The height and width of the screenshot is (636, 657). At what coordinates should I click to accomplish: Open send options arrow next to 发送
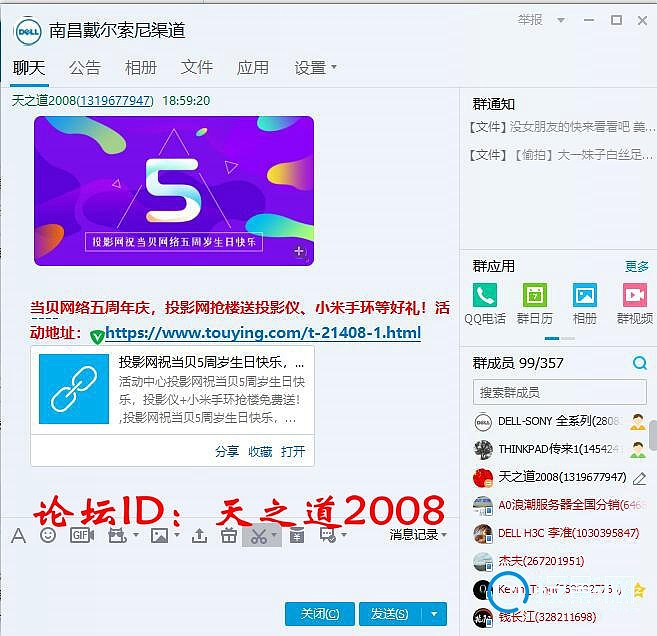(434, 614)
